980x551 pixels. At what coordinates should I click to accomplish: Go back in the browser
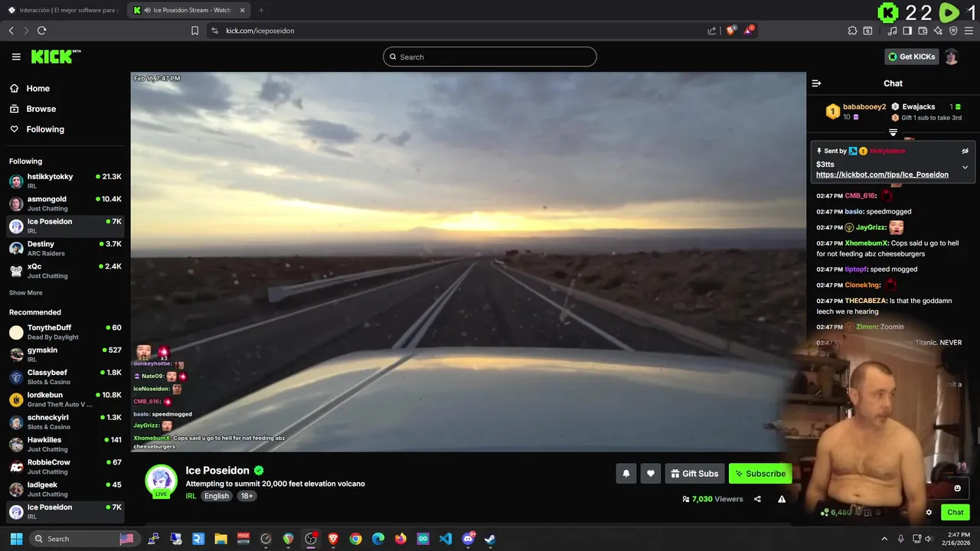pyautogui.click(x=11, y=31)
